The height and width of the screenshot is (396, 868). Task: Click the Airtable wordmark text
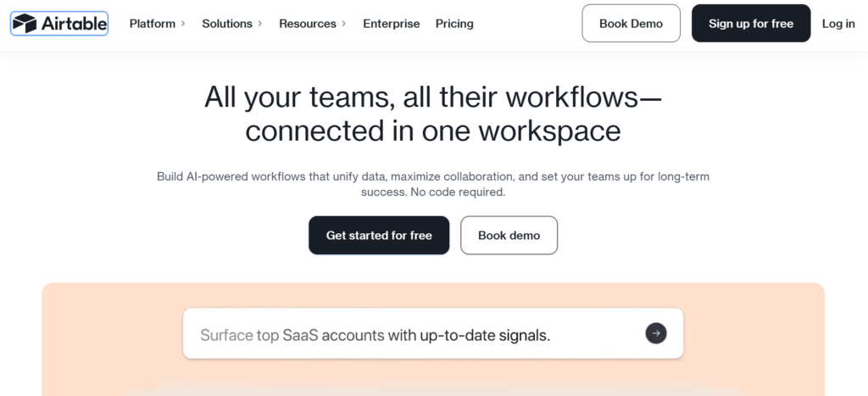(72, 23)
